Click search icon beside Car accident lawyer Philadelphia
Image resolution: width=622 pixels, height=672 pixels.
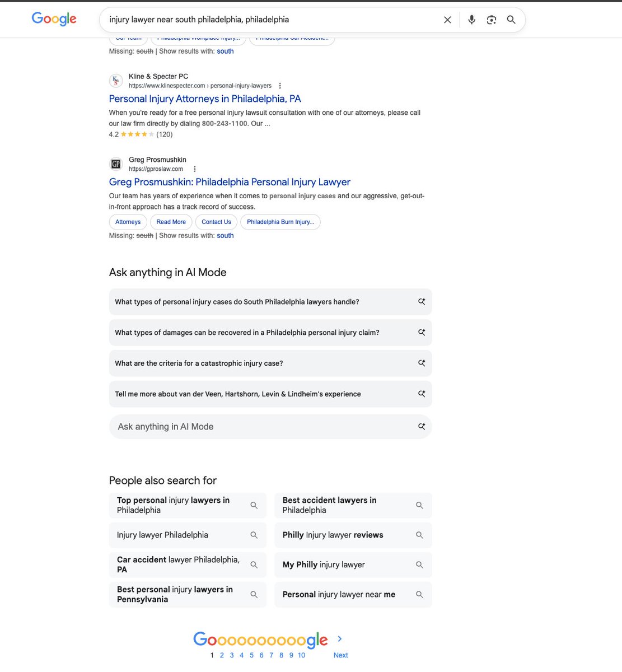tap(254, 564)
